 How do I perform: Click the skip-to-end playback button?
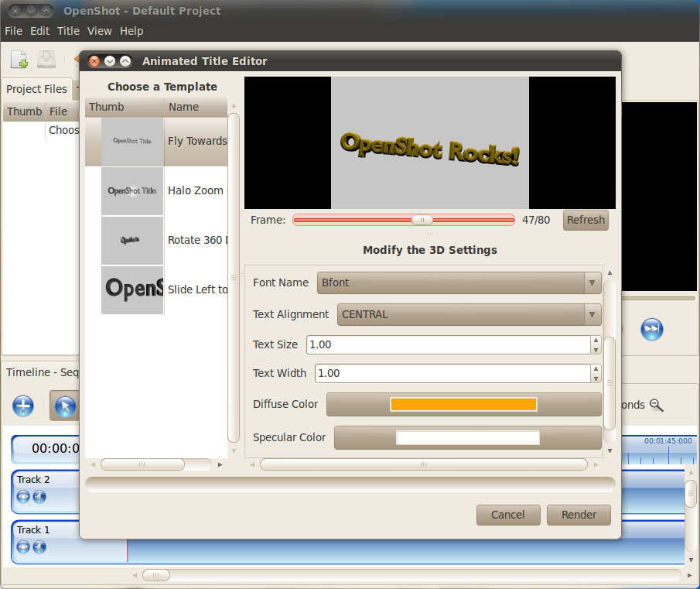click(652, 330)
